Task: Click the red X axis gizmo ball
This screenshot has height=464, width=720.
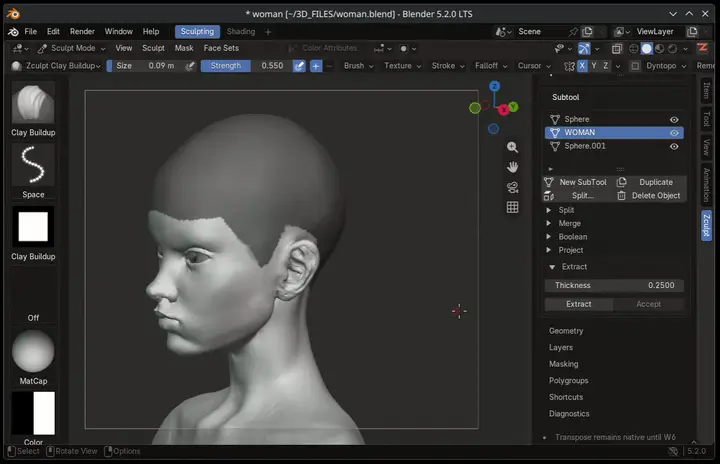Action: coord(504,110)
